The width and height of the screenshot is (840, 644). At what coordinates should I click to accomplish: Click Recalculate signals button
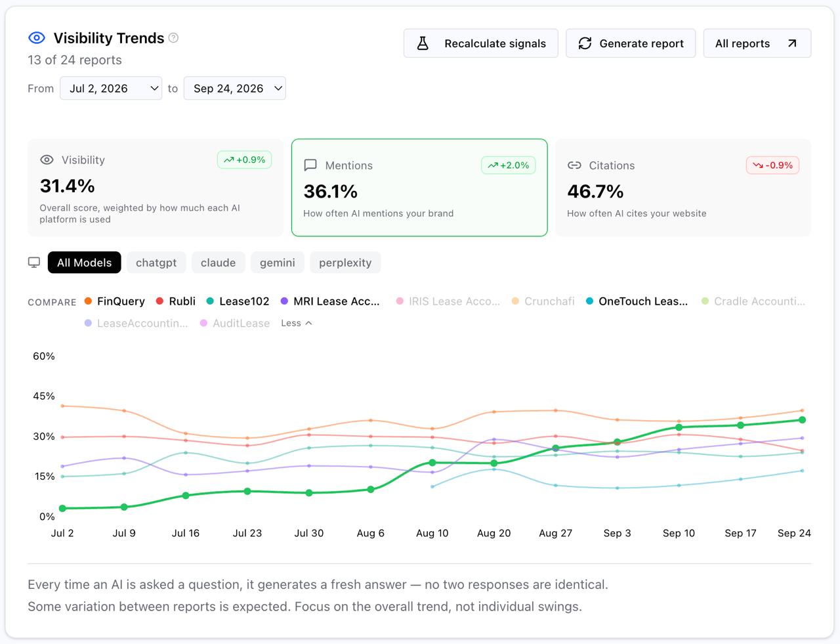click(x=481, y=43)
